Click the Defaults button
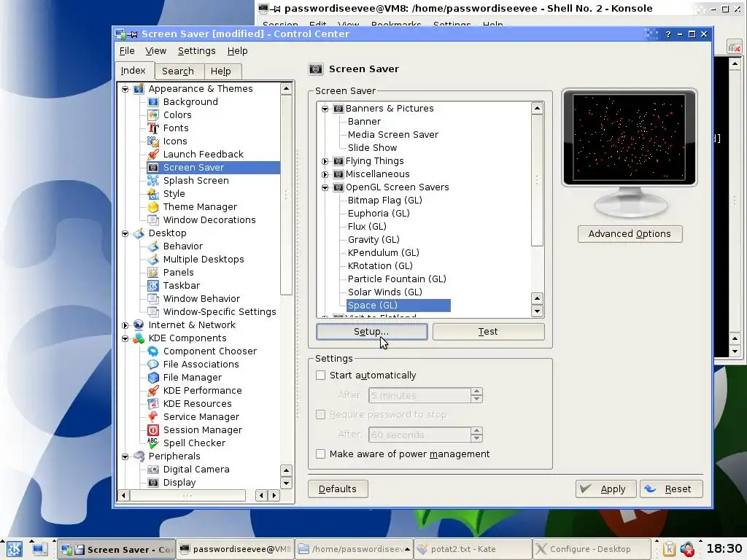747x560 pixels. pyautogui.click(x=338, y=489)
